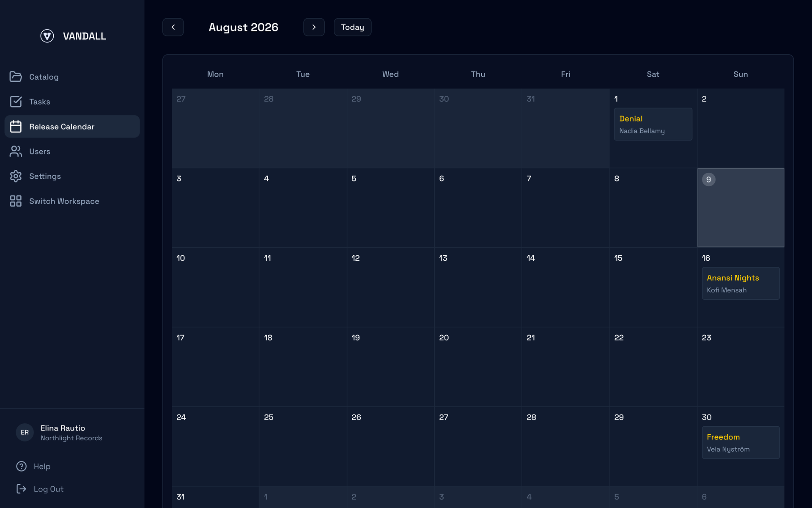Click the Help link
The image size is (812, 508).
pyautogui.click(x=42, y=466)
